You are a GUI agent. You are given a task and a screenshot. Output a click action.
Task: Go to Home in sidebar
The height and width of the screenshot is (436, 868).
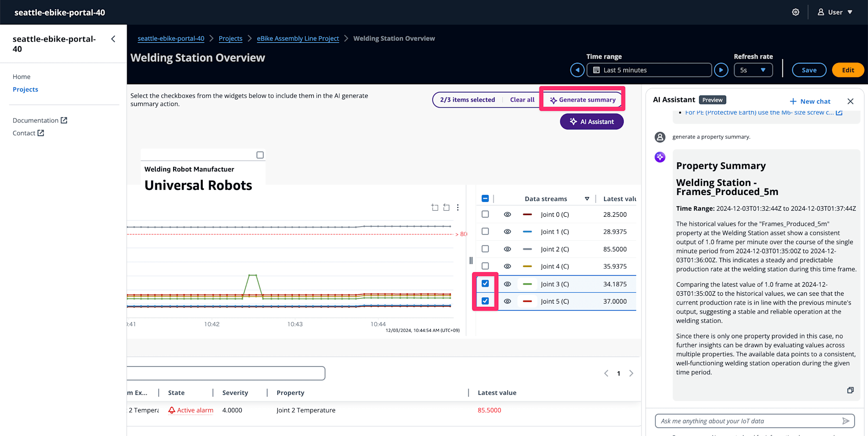(x=22, y=77)
